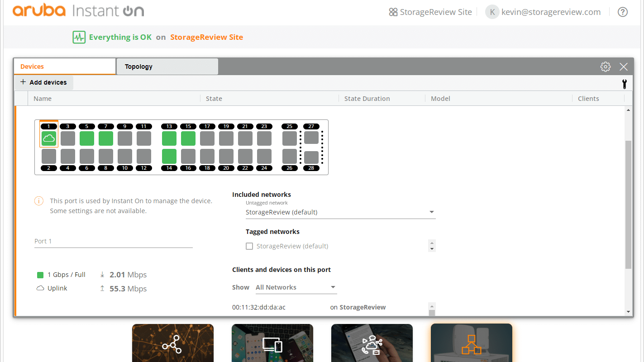Click the 2.01 Mbps download rate
Screen dimensions: 644x362
pos(128,275)
